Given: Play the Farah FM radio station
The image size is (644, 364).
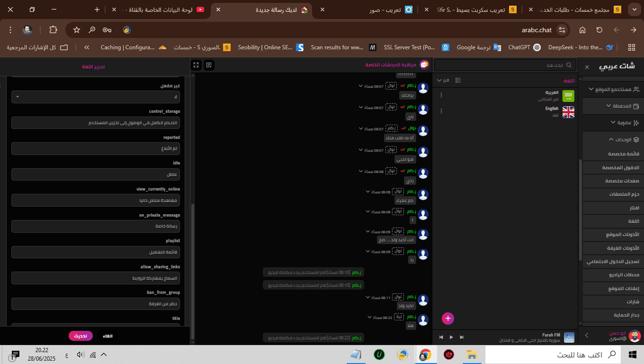Looking at the screenshot, I should click(451, 337).
